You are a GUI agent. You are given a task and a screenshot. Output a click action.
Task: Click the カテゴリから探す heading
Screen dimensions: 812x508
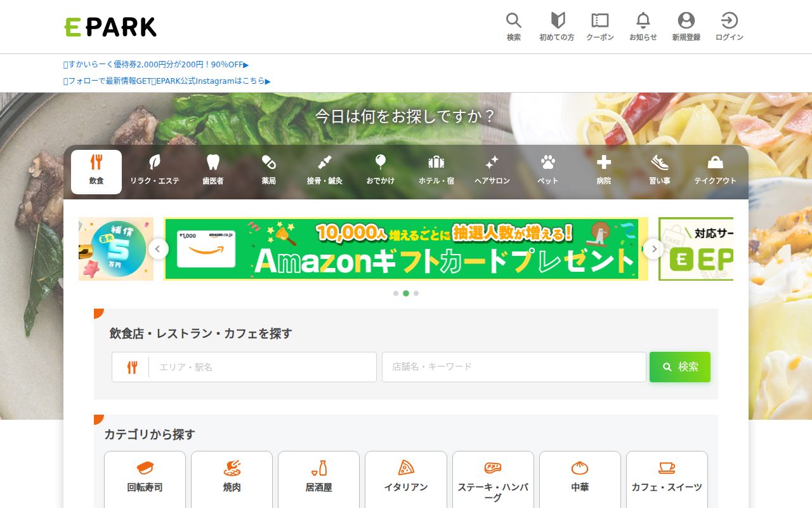tap(150, 434)
